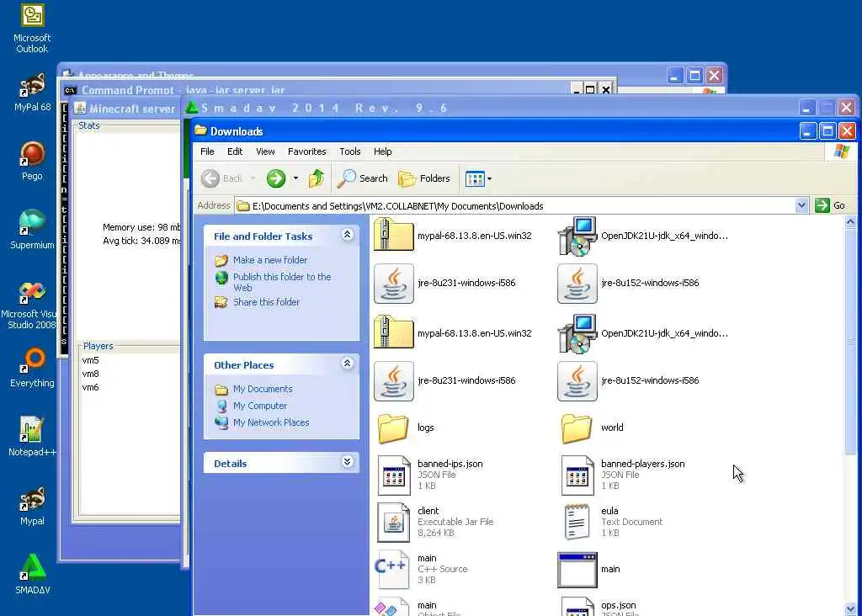
Task: Collapse the Other Places panel
Action: [x=347, y=364]
